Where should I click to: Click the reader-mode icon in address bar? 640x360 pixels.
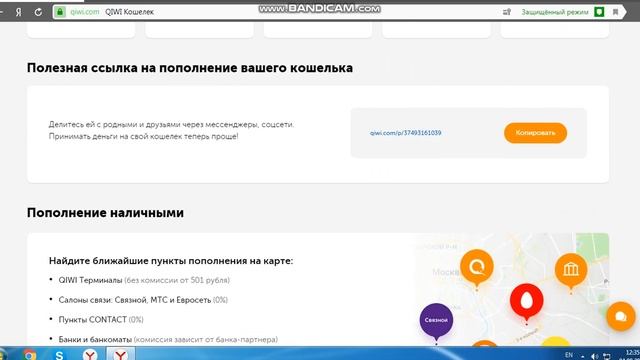point(507,12)
